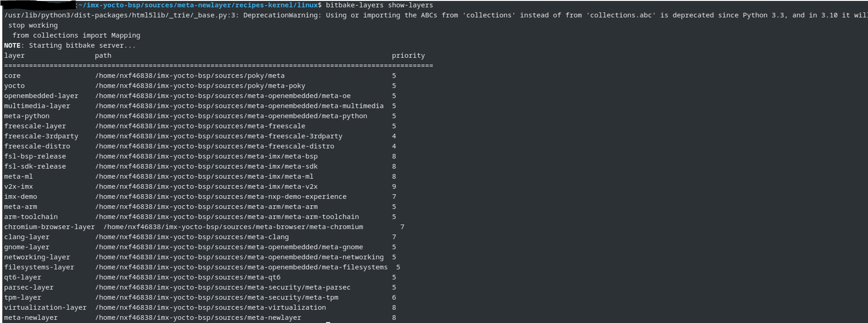This screenshot has width=868, height=323.
Task: Click the meta-nxp-demo-experience path
Action: pyautogui.click(x=221, y=197)
